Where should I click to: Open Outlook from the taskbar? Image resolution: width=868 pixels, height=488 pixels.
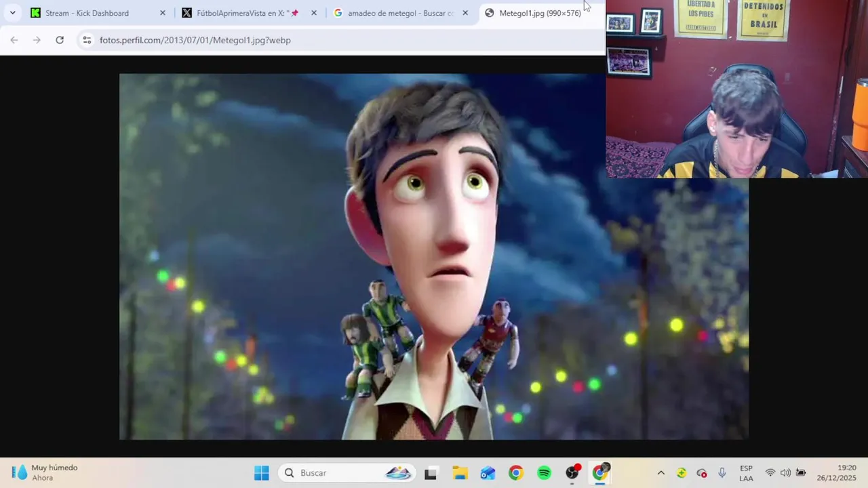click(x=488, y=473)
